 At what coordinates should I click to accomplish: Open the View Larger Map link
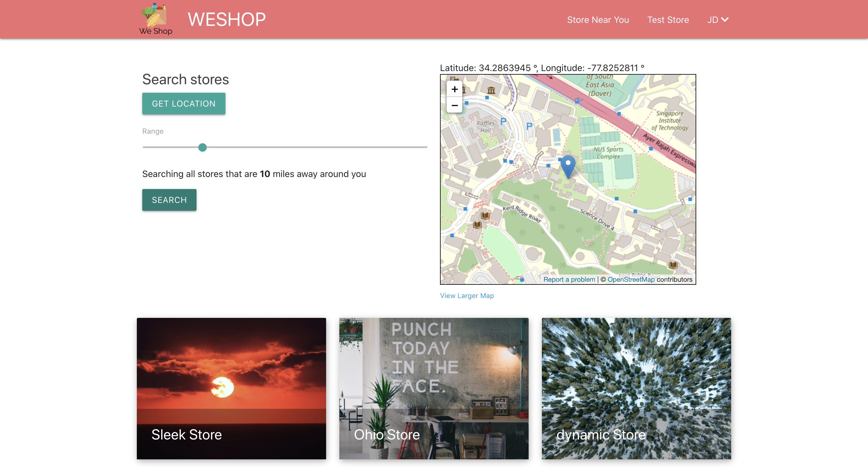(467, 296)
